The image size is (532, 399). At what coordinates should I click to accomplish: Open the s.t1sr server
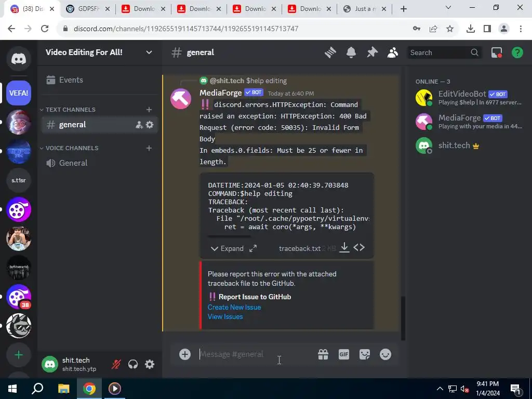[19, 180]
